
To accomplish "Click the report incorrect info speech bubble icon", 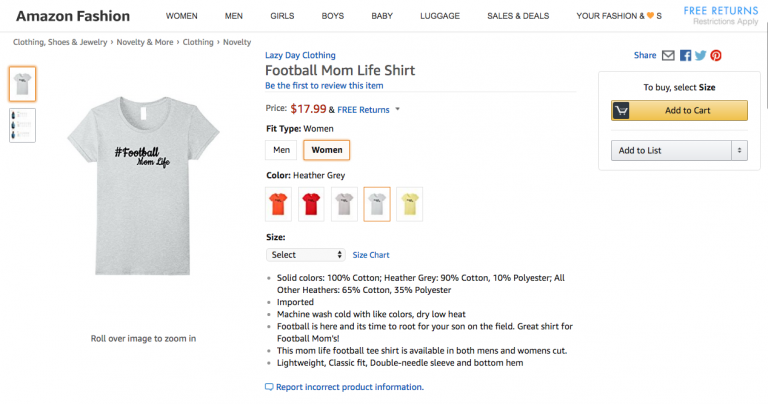I will coord(269,387).
